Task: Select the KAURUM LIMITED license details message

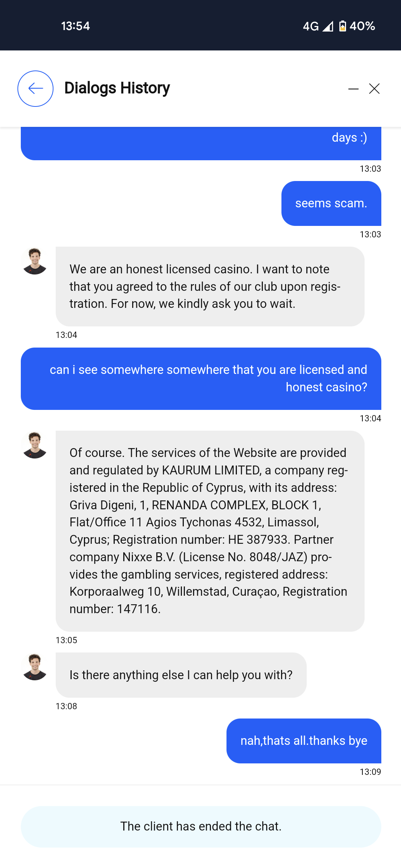Action: click(x=210, y=531)
